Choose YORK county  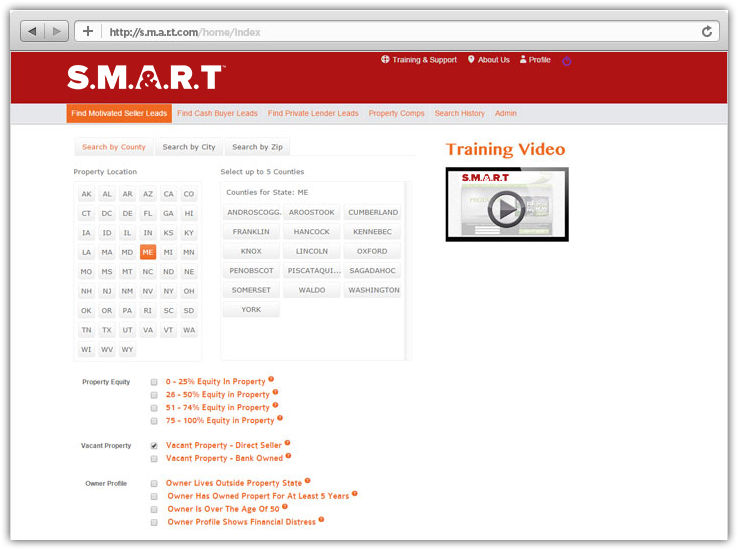pos(251,310)
